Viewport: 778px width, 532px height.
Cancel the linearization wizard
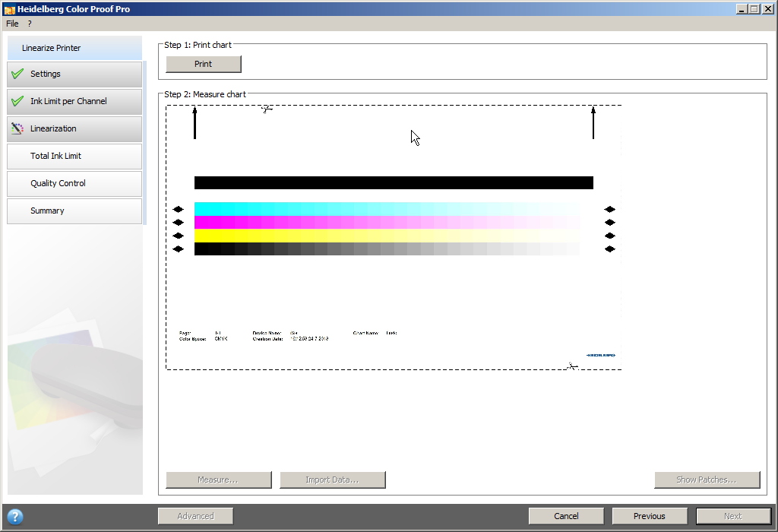click(566, 516)
